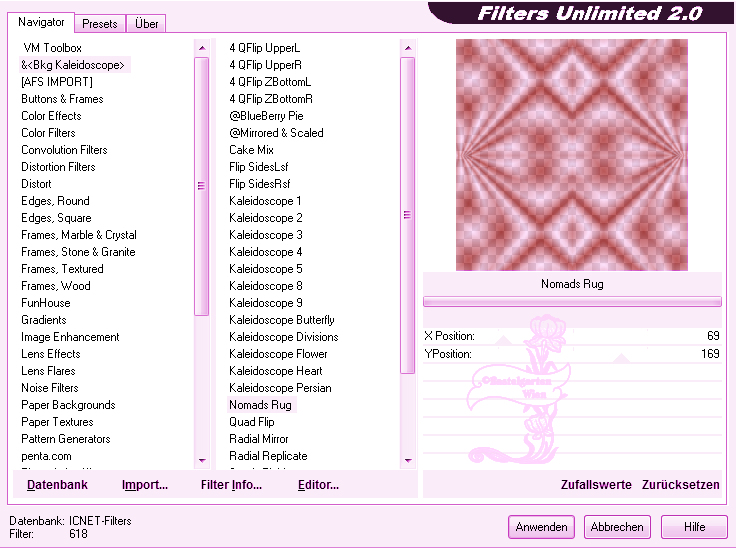This screenshot has height=548, width=736.
Task: Click up arrow of category list scrollbar
Action: (x=202, y=48)
